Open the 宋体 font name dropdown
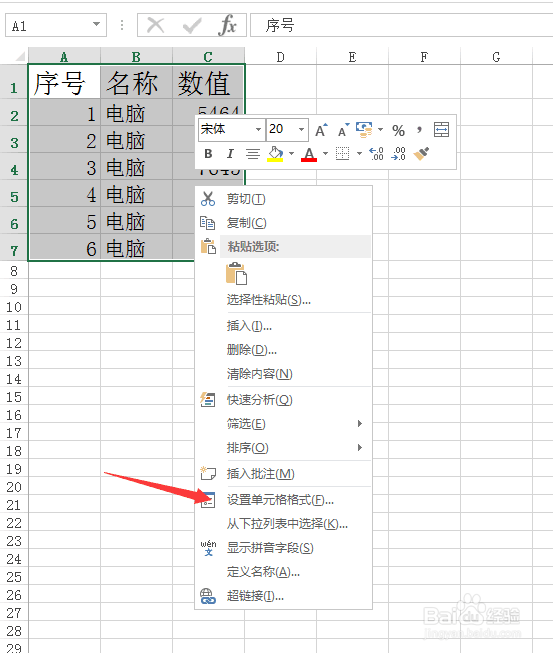This screenshot has width=553, height=653. point(258,130)
